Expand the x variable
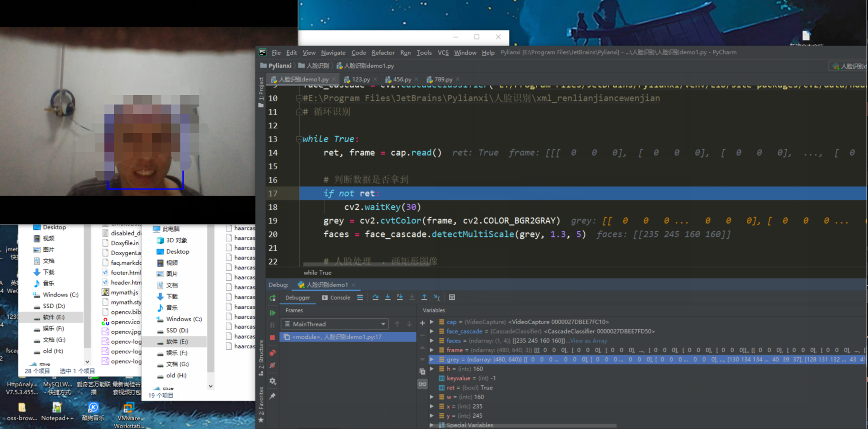 pos(432,406)
